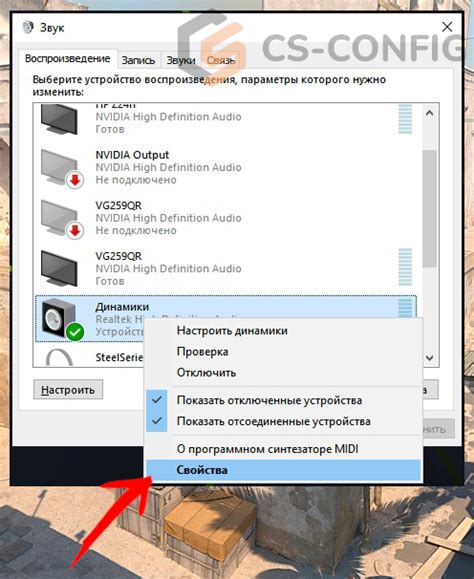The height and width of the screenshot is (579, 474).
Task: Open О программном синтезаторе MIDI entry
Action: pyautogui.click(x=284, y=449)
